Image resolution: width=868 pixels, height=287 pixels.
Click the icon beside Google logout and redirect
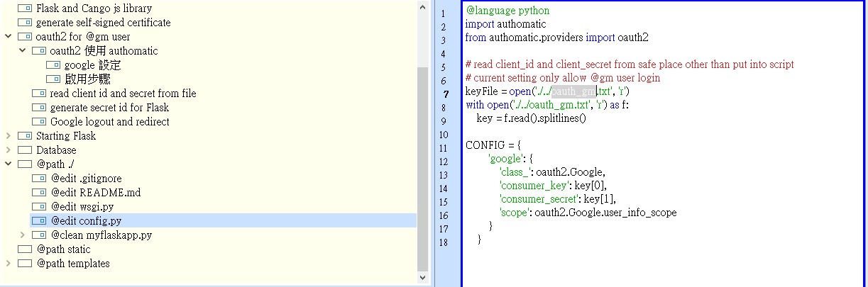pos(39,122)
